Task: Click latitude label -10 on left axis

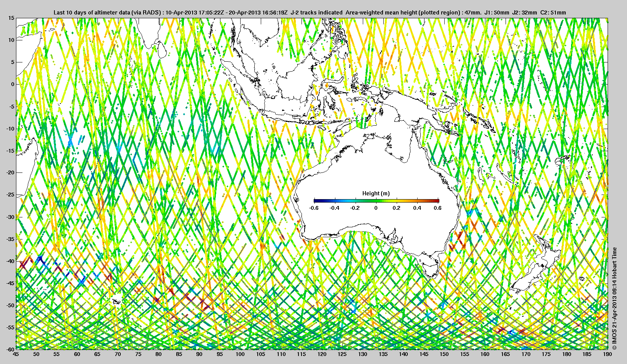Action: pyautogui.click(x=10, y=128)
